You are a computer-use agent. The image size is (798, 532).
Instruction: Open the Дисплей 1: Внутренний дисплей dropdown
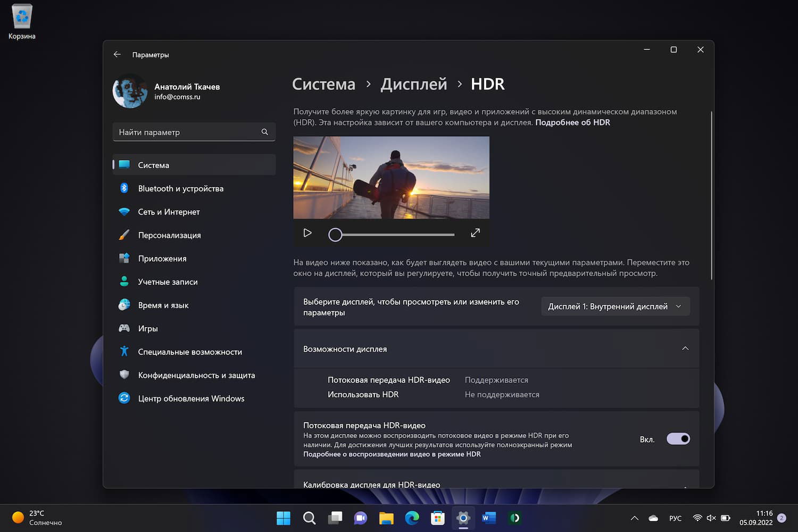tap(616, 306)
